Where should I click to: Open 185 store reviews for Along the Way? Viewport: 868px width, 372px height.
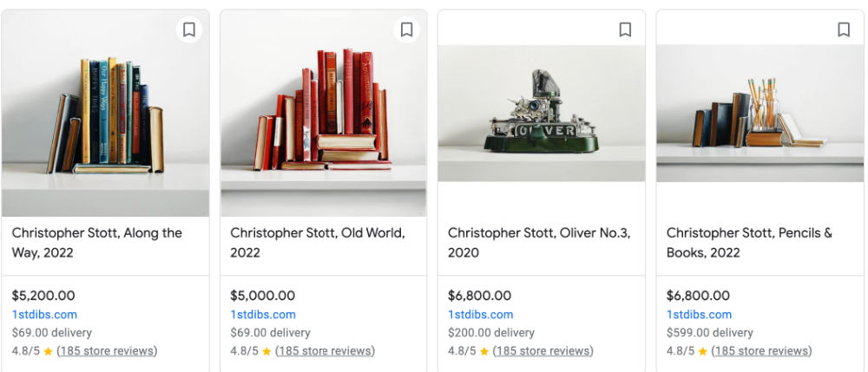tap(107, 351)
